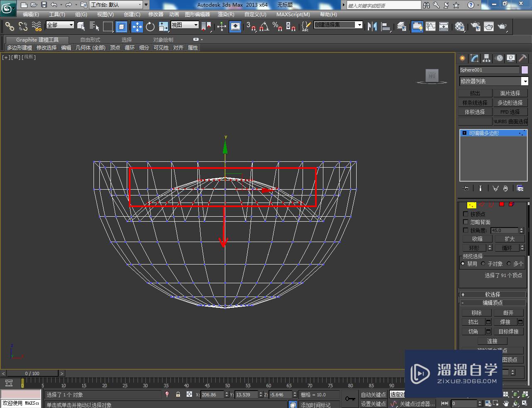The width and height of the screenshot is (532, 408).
Task: Select the Vertex sub-object level icon
Action: (x=471, y=205)
